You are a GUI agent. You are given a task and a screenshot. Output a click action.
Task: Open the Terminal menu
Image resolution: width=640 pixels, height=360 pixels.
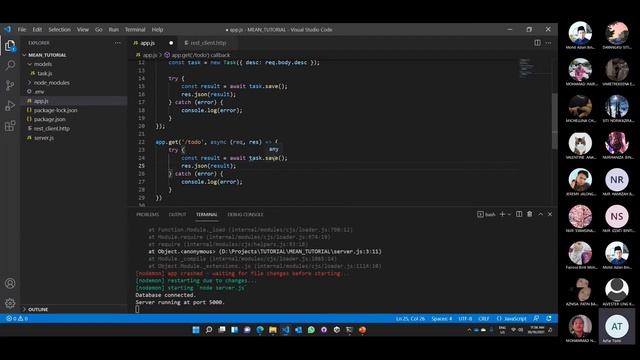[135, 30]
